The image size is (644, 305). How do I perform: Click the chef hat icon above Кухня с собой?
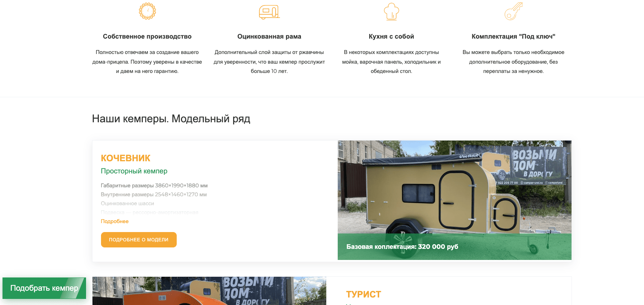[x=391, y=11]
